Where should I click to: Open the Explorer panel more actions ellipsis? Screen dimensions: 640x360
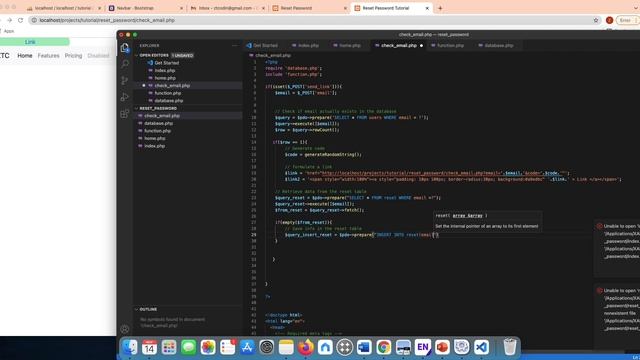coord(235,46)
